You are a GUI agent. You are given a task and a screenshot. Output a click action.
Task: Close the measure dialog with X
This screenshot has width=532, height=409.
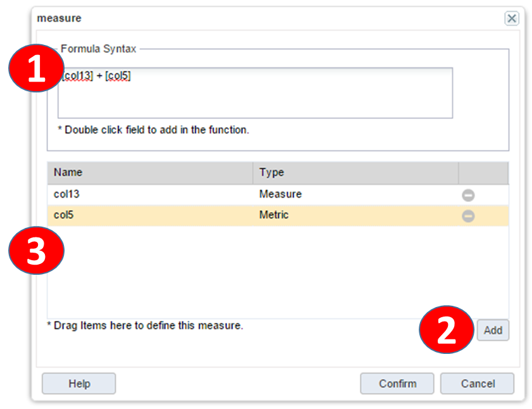click(511, 18)
